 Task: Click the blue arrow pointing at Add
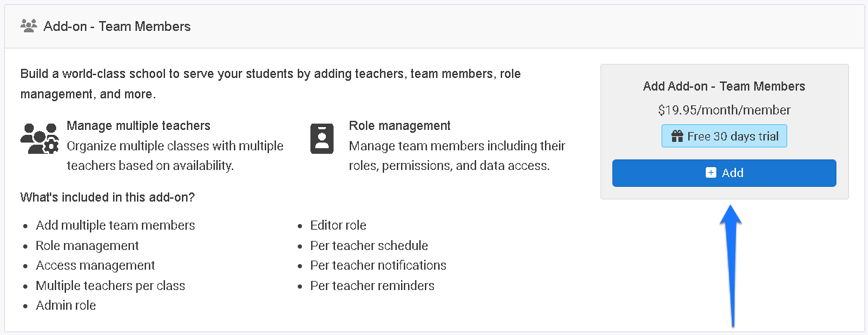click(x=731, y=266)
